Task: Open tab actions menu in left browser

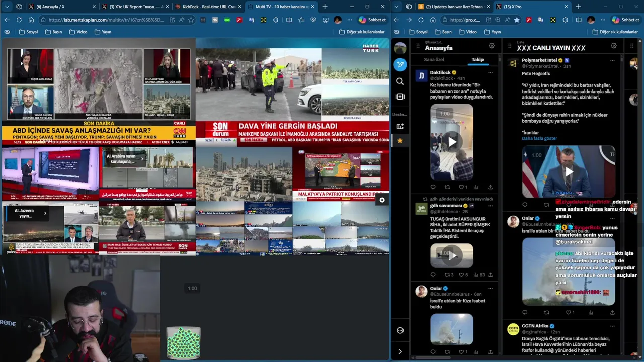Action: (7, 7)
